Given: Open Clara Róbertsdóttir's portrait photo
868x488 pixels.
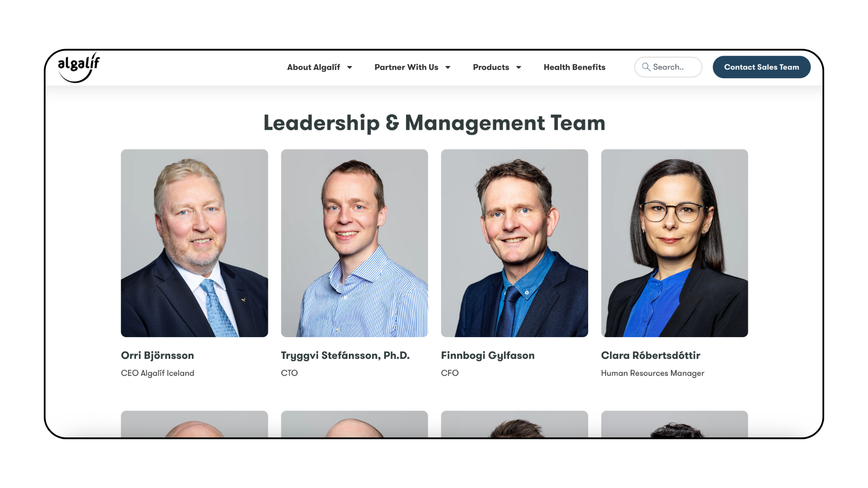Looking at the screenshot, I should coord(675,243).
